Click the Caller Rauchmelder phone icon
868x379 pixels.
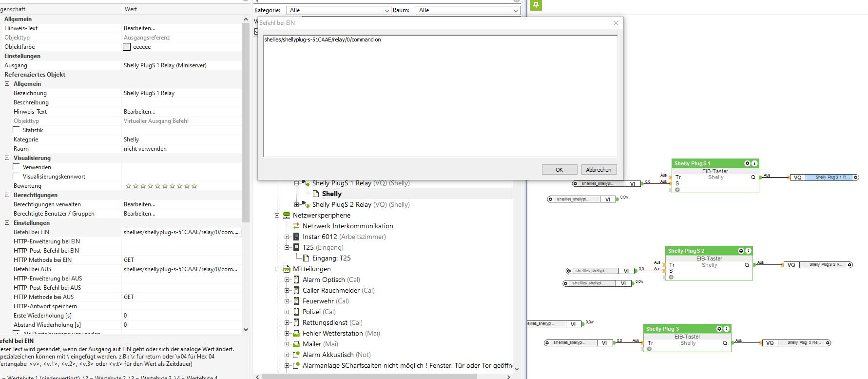click(296, 290)
